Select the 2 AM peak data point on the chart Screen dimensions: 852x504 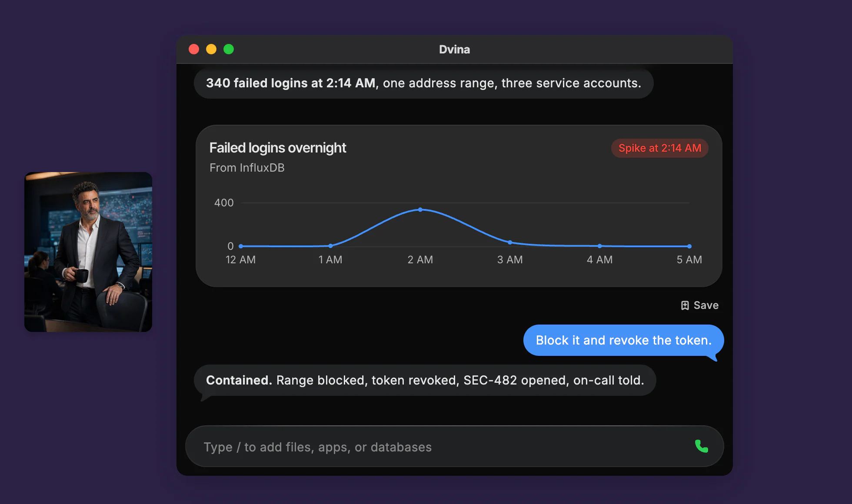420,210
